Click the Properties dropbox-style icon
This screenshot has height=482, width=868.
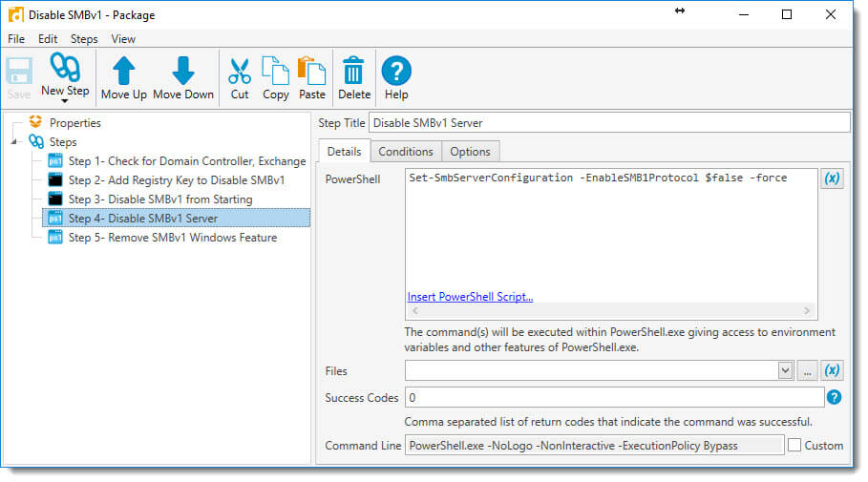point(36,122)
